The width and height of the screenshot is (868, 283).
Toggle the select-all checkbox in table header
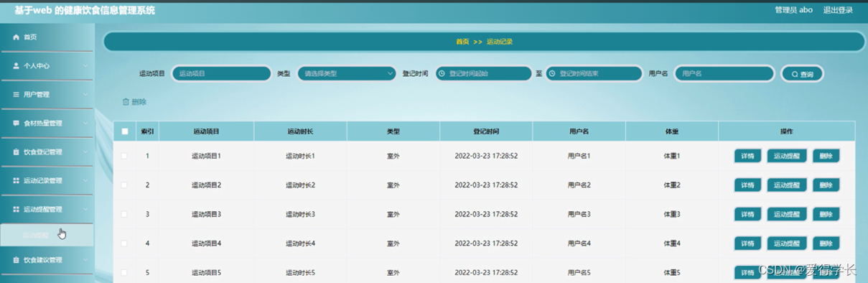click(x=124, y=131)
